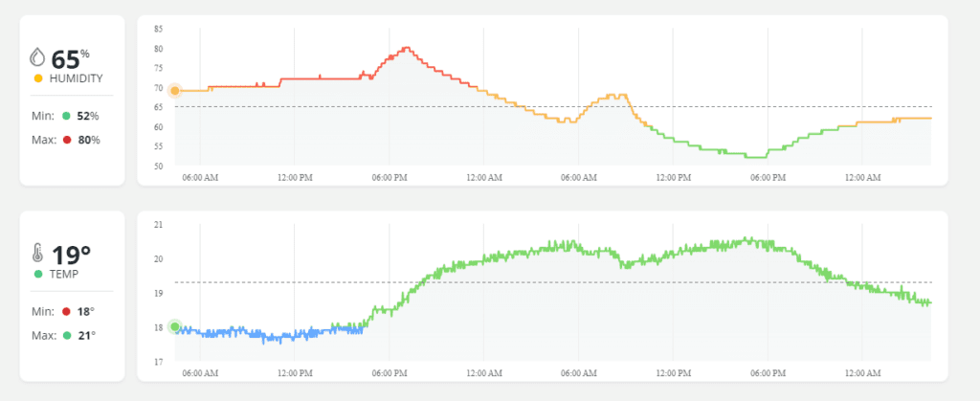Screen dimensions: 980x401
Task: Click the 85 label on humidity y-axis
Action: 158,29
